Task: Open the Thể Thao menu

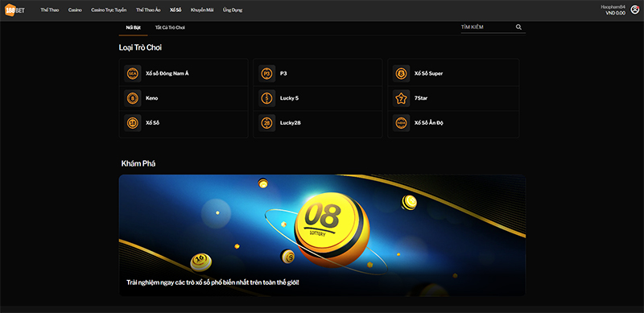Action: coord(50,10)
